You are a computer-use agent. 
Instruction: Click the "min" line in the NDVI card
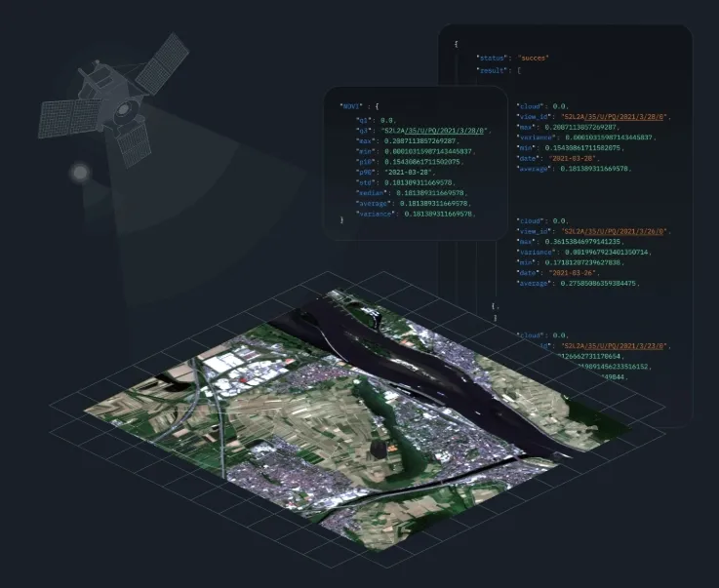point(416,151)
